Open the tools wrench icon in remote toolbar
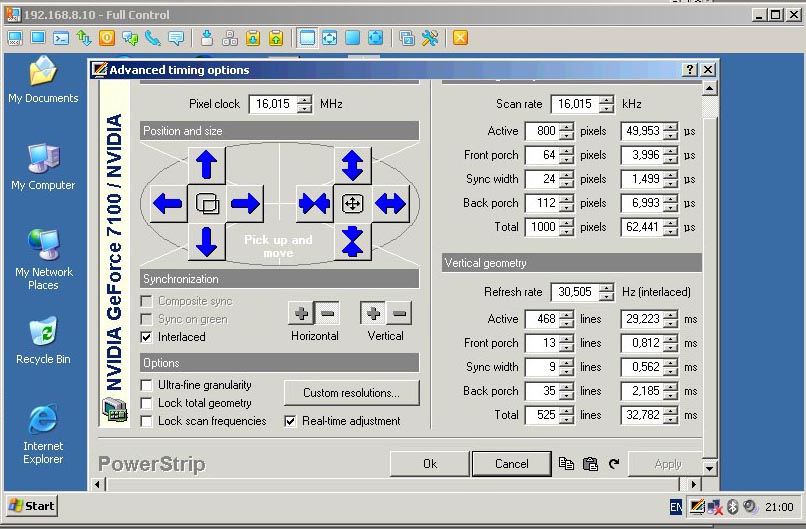Screen dimensions: 806x529 click(430, 38)
